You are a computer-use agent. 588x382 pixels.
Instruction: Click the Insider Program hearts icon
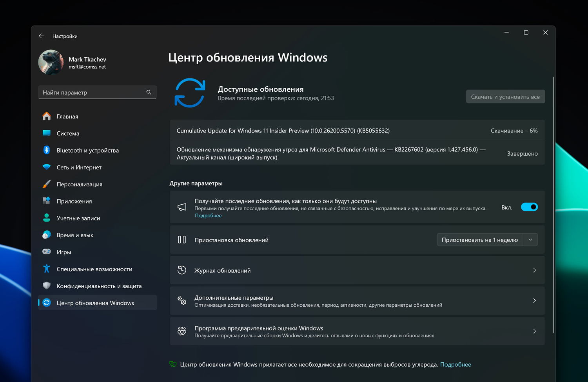(182, 331)
